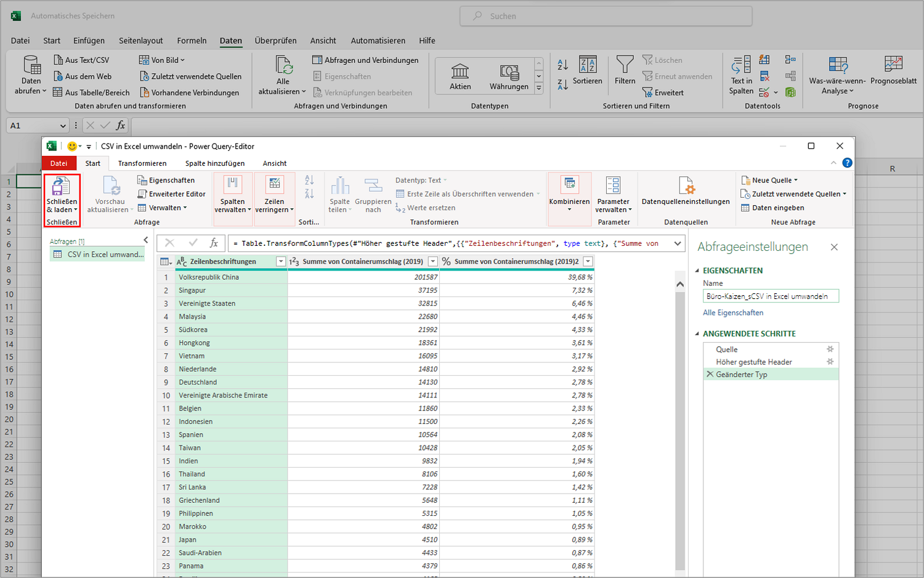Open Formeln tab in Excel

point(192,41)
